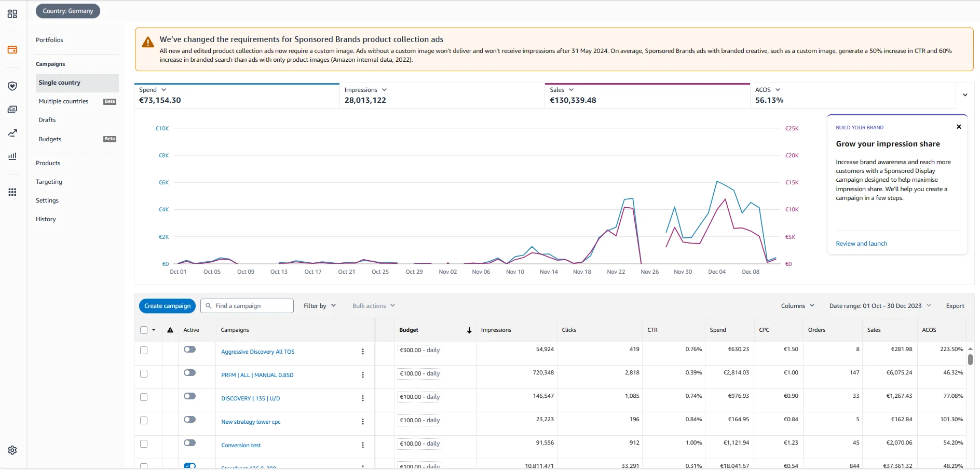Select the campaigns card icon in sidebar

[12, 50]
